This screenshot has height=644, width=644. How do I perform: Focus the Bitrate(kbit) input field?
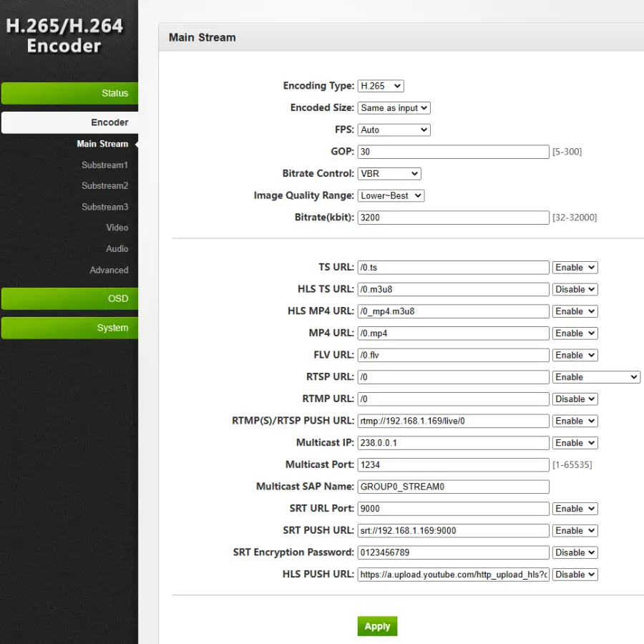(x=453, y=218)
